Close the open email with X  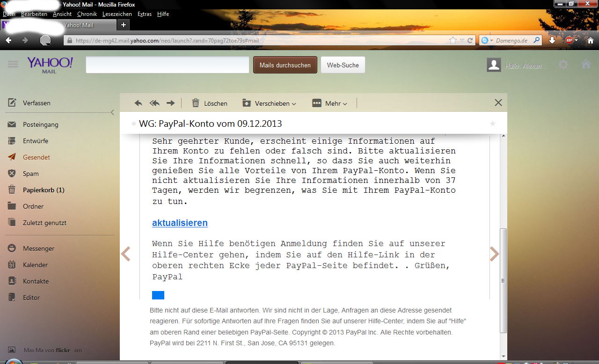[498, 103]
